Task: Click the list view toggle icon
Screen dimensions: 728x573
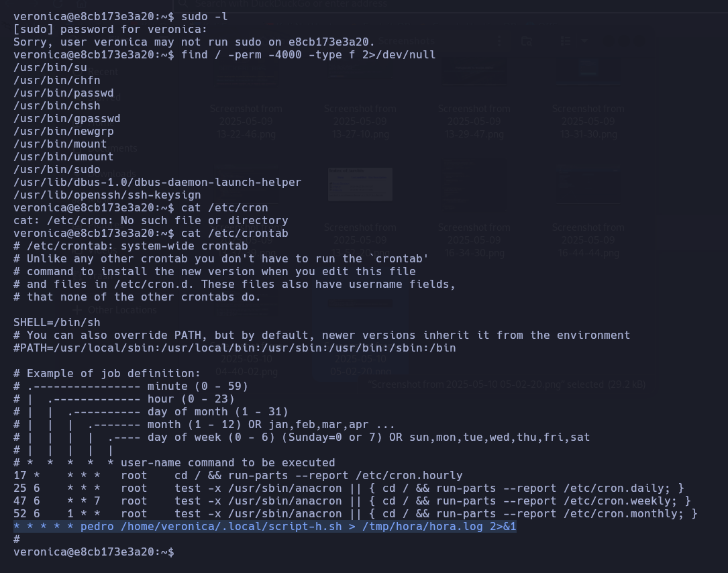Action: click(x=566, y=42)
